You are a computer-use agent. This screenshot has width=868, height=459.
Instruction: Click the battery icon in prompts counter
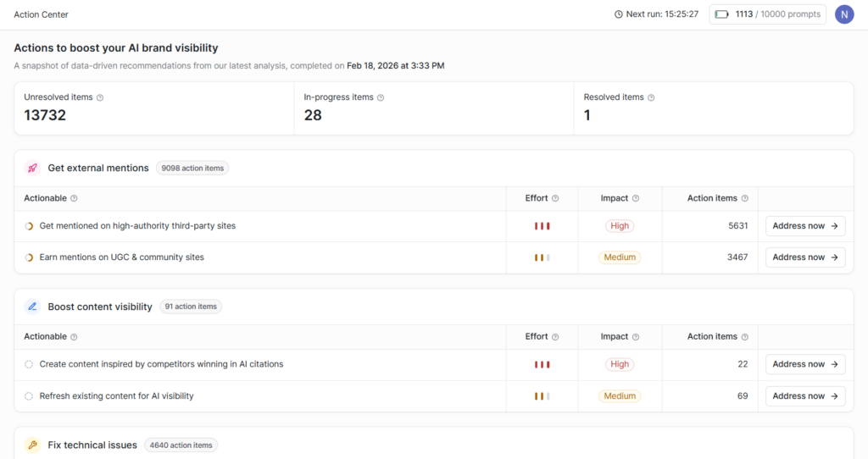[x=722, y=14]
